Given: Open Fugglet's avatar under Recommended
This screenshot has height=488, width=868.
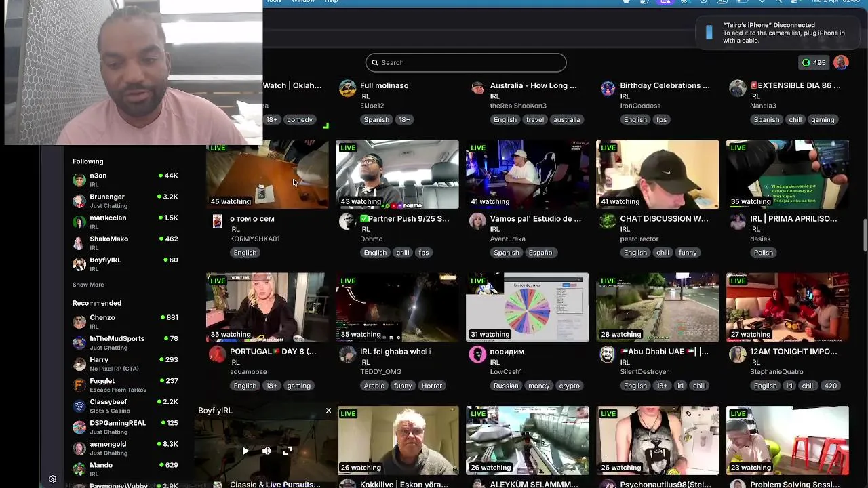Looking at the screenshot, I should click(79, 384).
